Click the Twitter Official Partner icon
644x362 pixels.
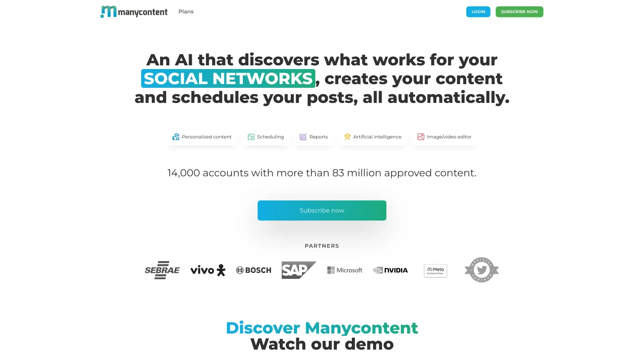click(x=481, y=269)
